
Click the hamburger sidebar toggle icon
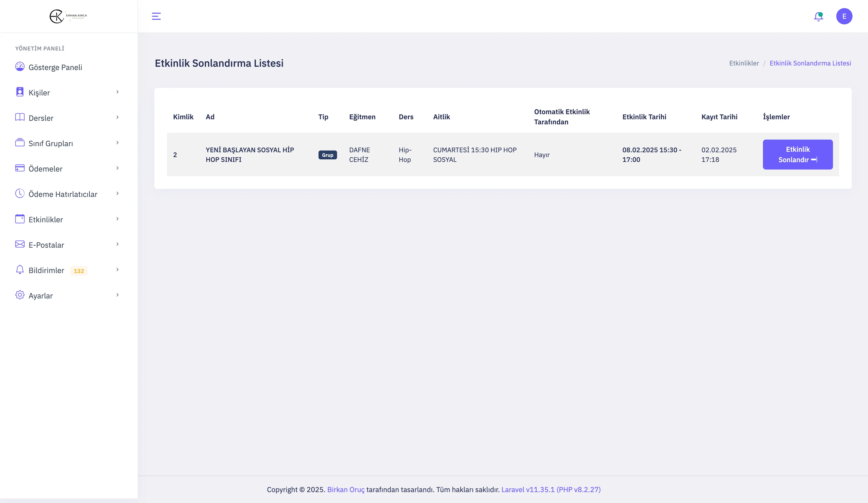156,16
